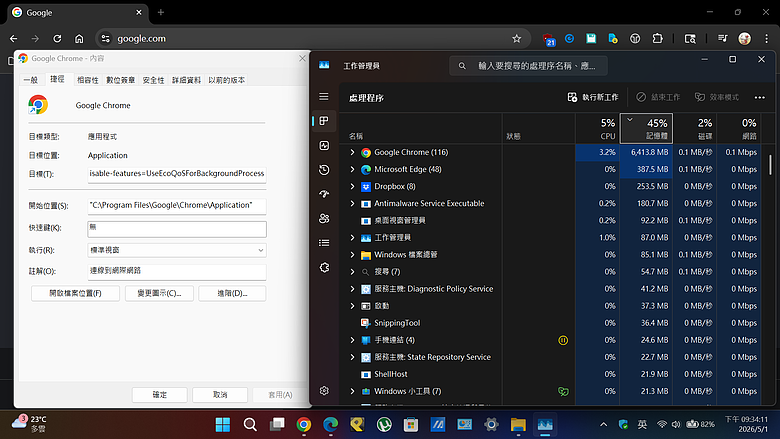This screenshot has width=780, height=439.
Task: Sort by CPU column header
Action: [x=597, y=128]
